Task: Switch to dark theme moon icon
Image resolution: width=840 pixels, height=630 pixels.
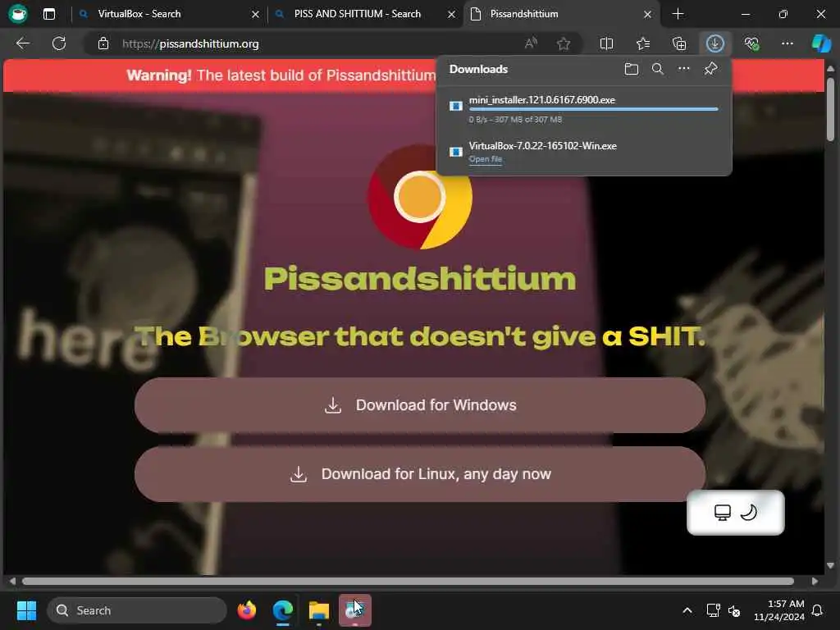Action: click(x=748, y=513)
